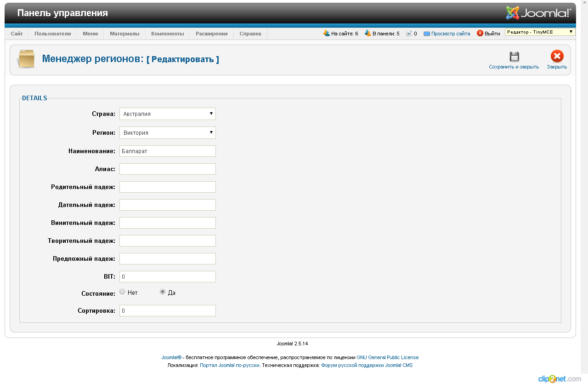This screenshot has width=588, height=384.
Task: Click the red Выйти logout icon
Action: tap(480, 34)
